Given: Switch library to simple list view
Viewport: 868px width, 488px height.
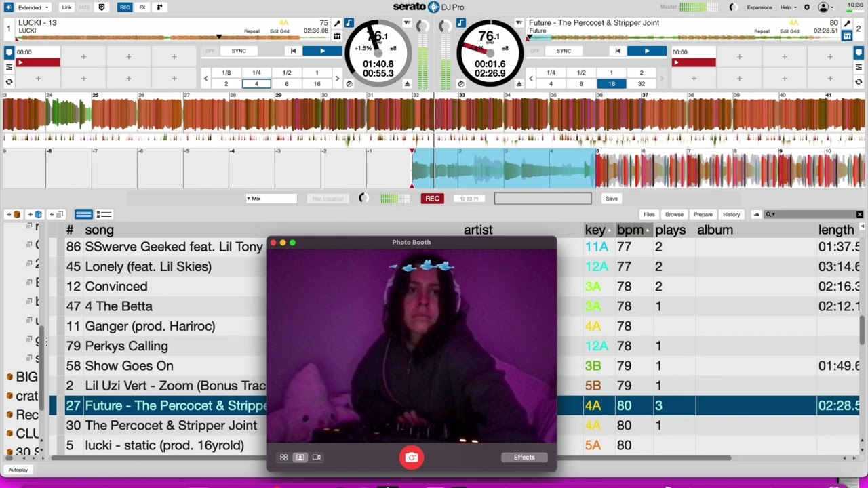Looking at the screenshot, I should [83, 215].
